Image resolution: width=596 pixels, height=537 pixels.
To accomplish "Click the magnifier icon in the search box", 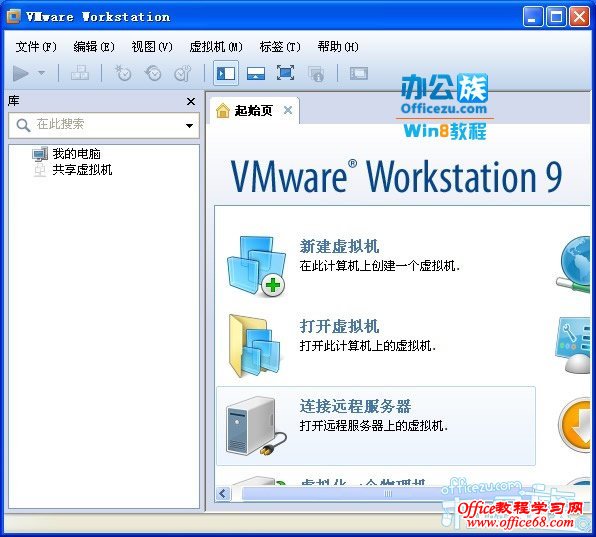I will 23,125.
